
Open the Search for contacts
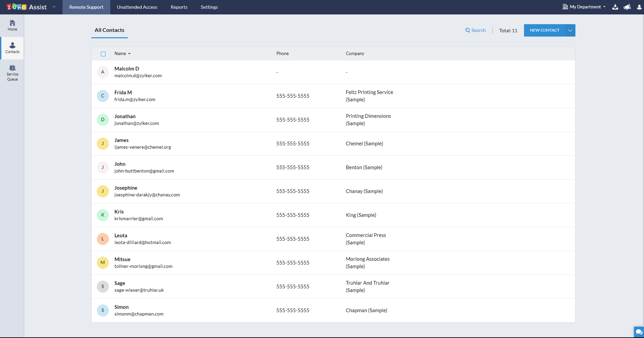[x=475, y=30]
